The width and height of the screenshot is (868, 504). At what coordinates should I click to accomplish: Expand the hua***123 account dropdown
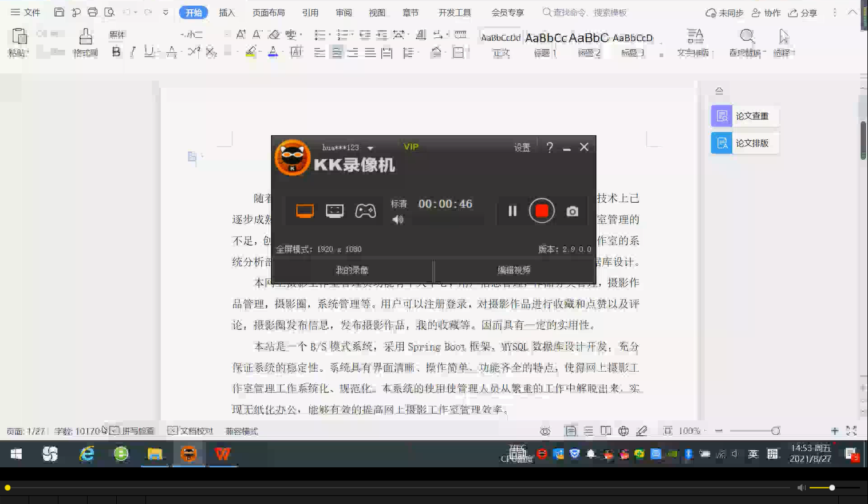click(x=370, y=147)
